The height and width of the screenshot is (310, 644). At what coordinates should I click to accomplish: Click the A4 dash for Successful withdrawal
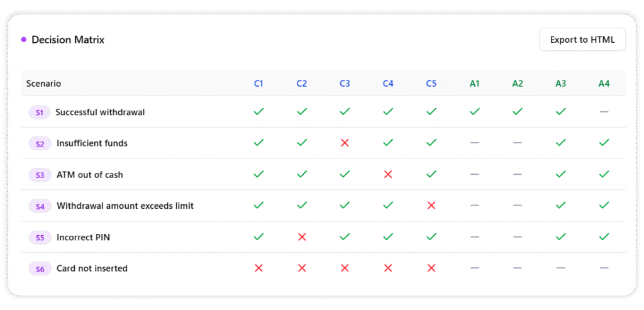(x=604, y=112)
